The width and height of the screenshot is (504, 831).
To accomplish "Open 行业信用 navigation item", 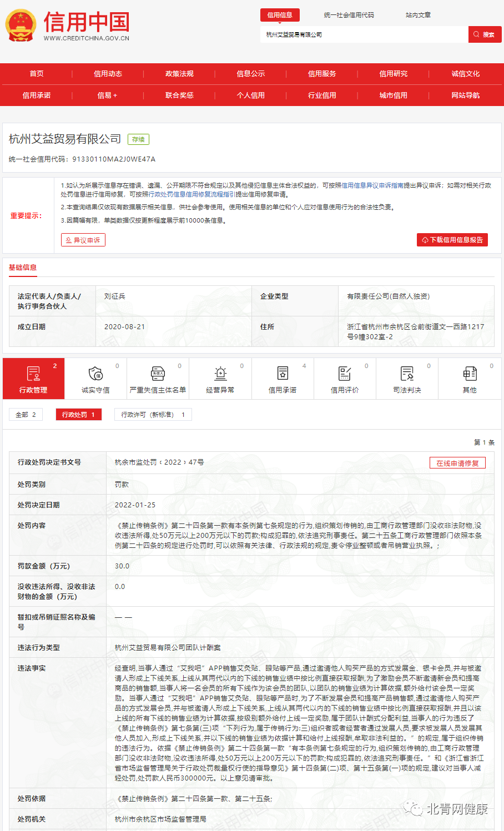I will pos(322,95).
